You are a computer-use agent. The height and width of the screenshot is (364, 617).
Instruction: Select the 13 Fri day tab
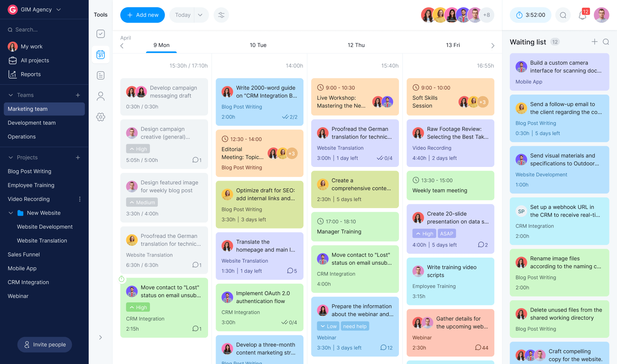click(x=453, y=45)
